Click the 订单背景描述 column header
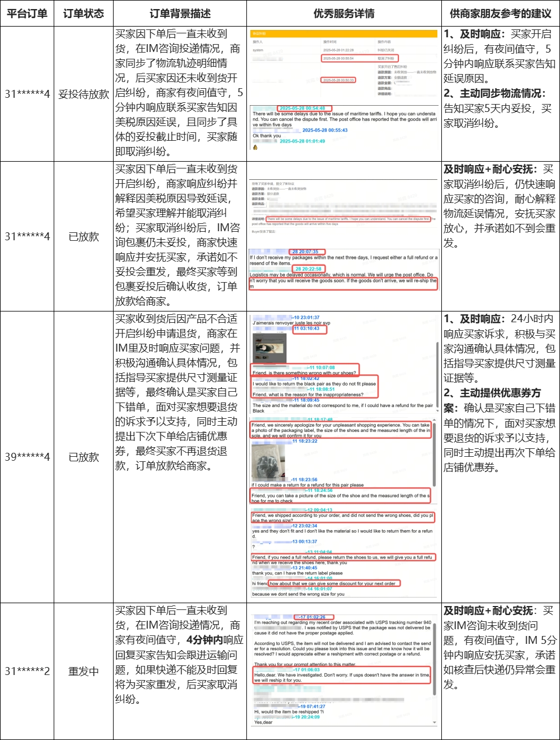This screenshot has width=560, height=740. 180,13
